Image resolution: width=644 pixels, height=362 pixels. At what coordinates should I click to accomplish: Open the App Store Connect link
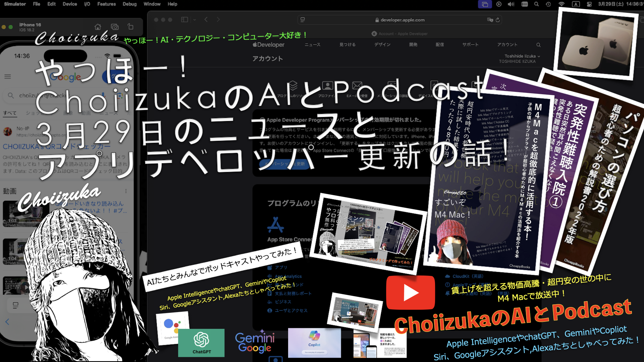tap(290, 239)
